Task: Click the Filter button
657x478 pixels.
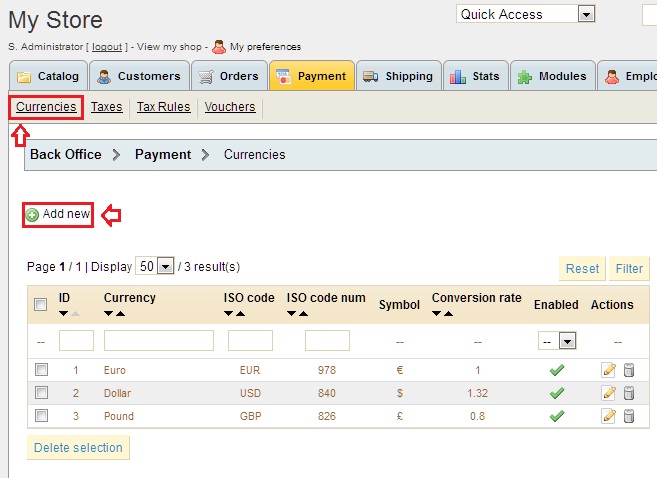Action: [629, 268]
